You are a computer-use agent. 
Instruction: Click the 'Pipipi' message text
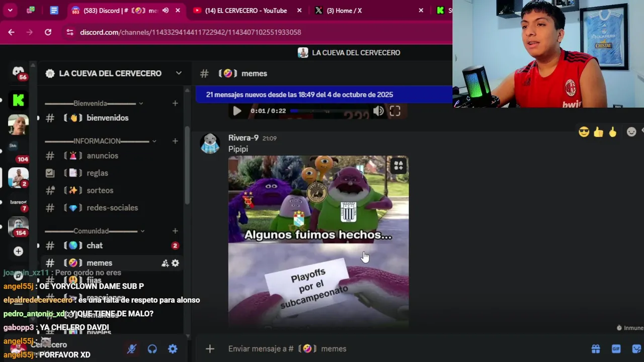238,149
